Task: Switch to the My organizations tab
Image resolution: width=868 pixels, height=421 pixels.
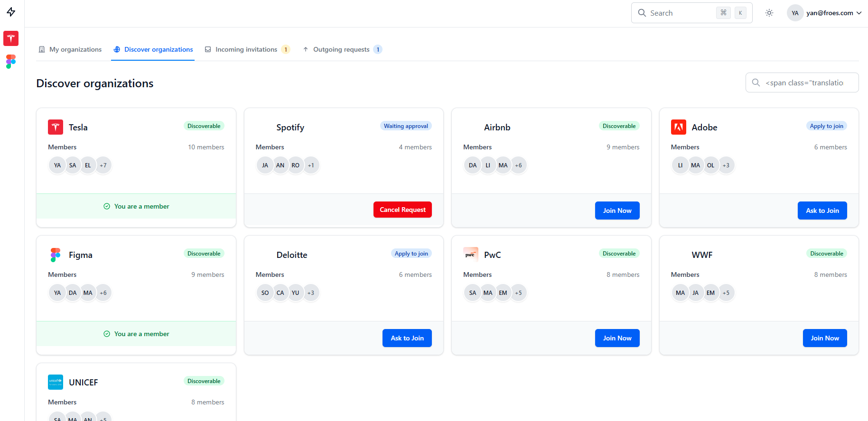Action: tap(70, 49)
